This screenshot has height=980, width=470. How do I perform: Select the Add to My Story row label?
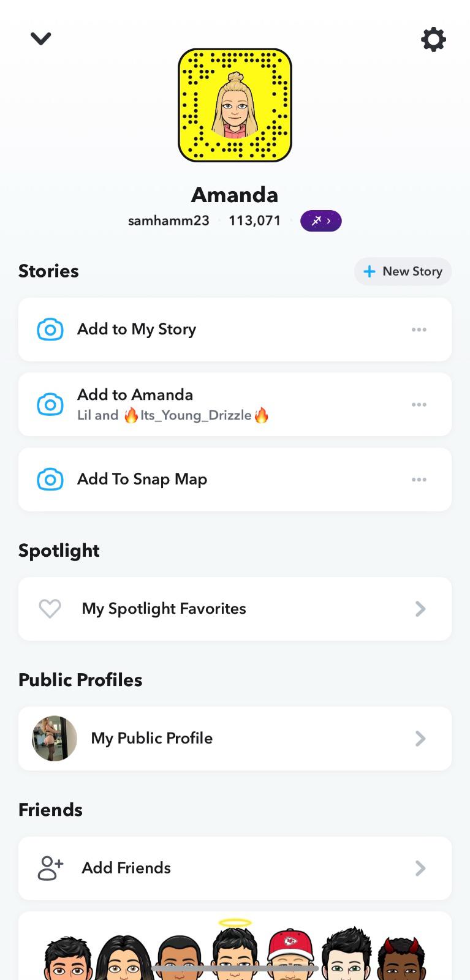click(137, 330)
